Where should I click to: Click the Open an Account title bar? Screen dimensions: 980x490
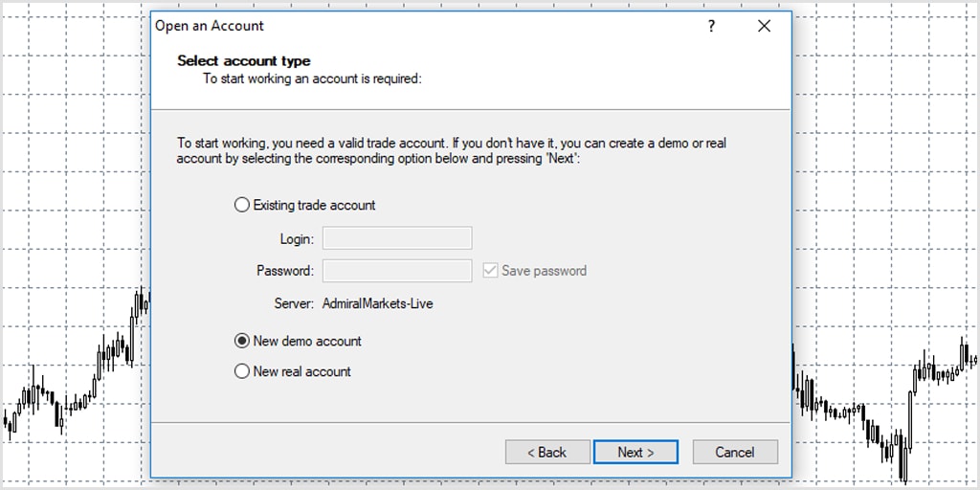click(x=425, y=26)
